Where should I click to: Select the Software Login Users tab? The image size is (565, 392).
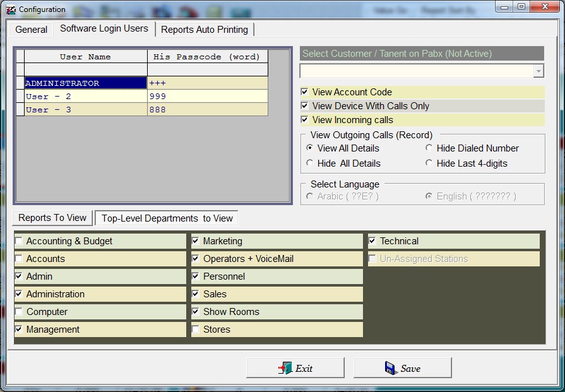(104, 28)
